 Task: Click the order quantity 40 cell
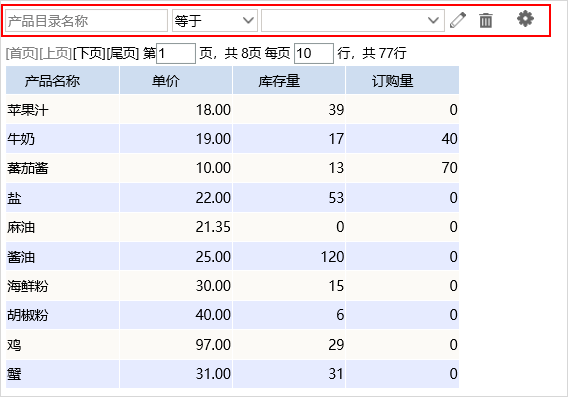tap(402, 139)
